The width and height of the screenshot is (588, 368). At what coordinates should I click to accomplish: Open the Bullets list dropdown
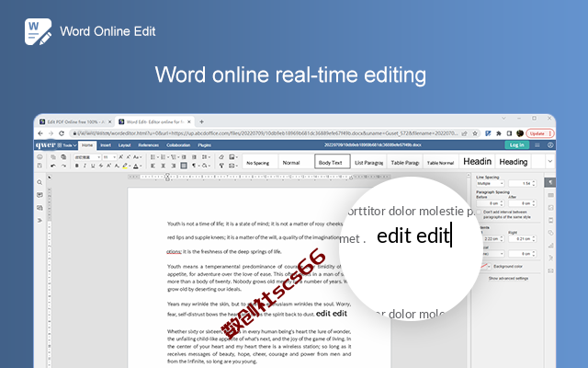[154, 157]
